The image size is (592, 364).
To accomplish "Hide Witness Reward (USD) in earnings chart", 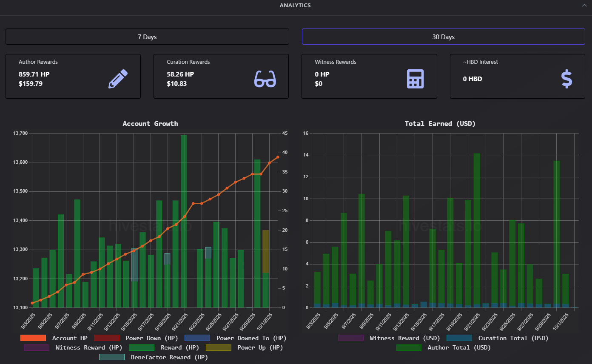I will [350, 338].
